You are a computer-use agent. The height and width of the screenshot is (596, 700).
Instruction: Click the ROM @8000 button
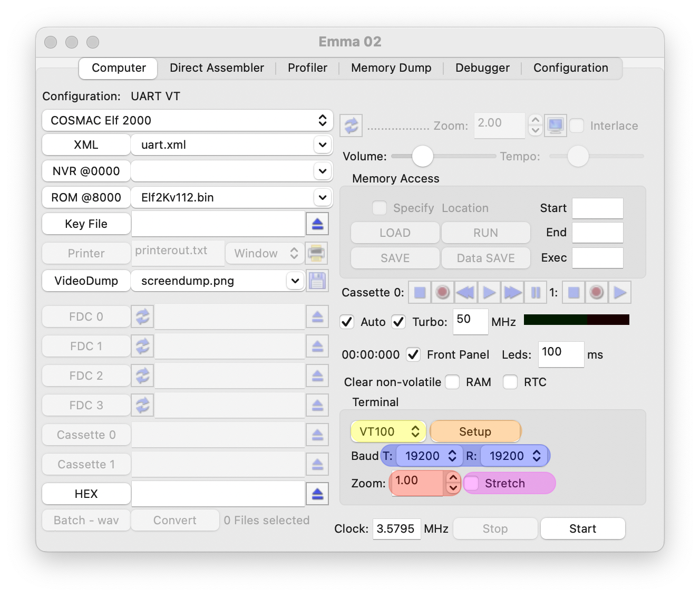86,197
